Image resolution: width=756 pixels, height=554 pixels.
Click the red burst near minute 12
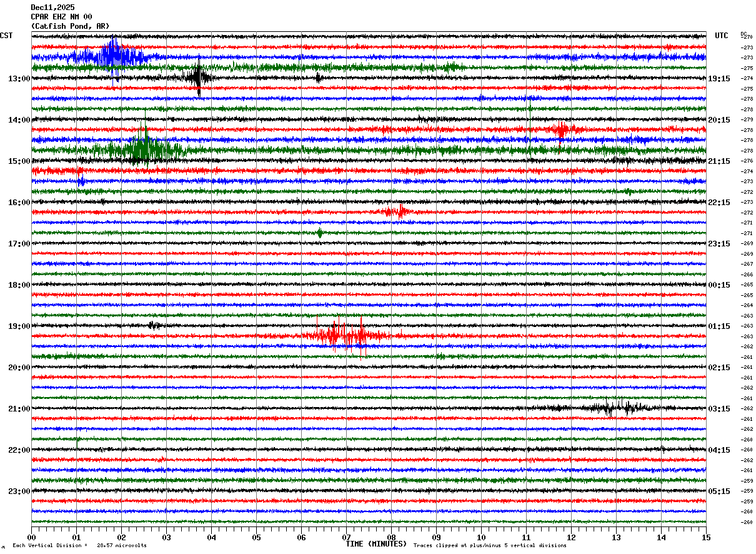[560, 130]
